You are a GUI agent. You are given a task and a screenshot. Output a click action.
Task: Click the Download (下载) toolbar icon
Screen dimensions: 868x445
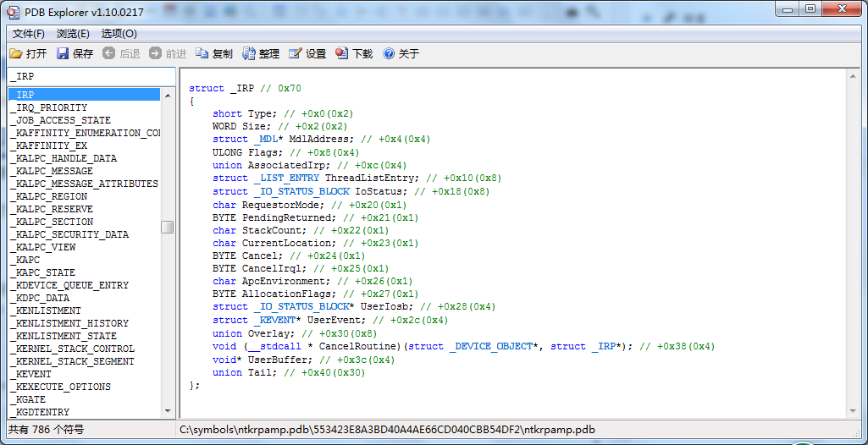pos(342,53)
